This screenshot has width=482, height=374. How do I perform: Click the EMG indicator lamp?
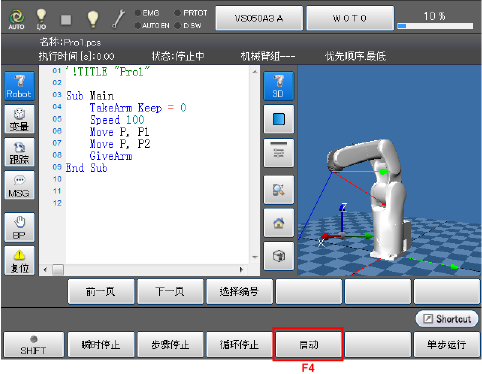138,13
